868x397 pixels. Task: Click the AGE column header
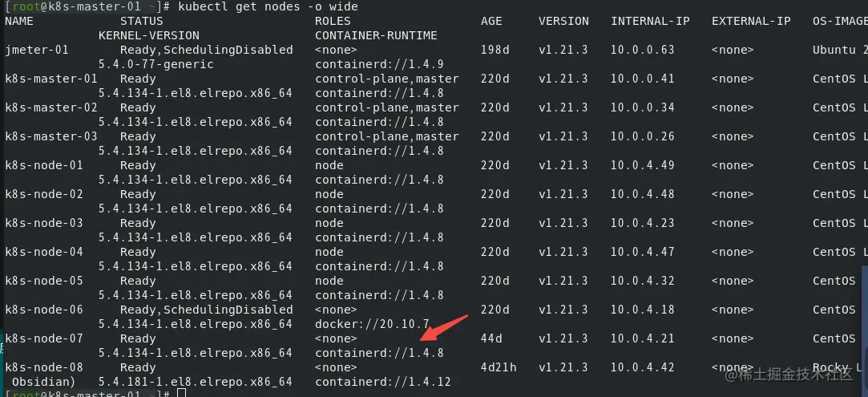tap(491, 21)
